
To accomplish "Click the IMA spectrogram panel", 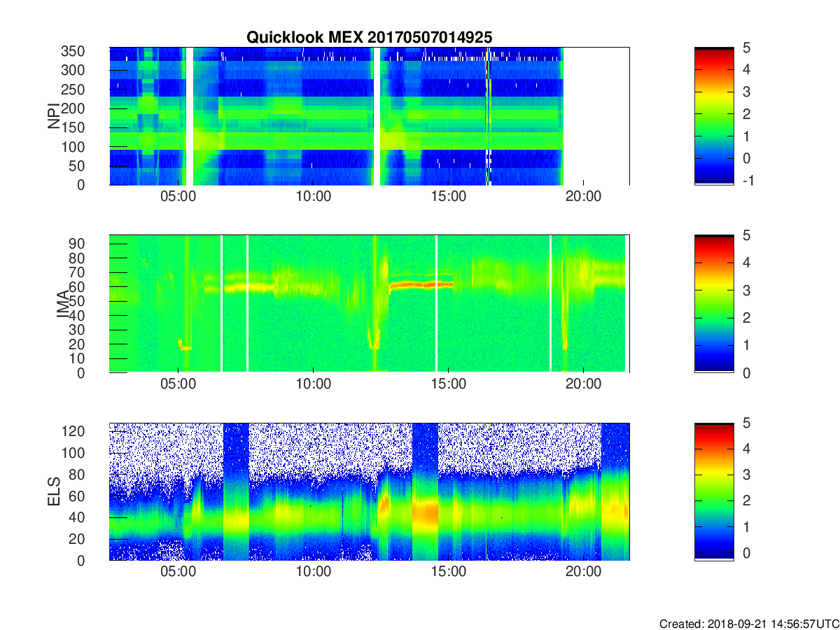I will point(369,304).
